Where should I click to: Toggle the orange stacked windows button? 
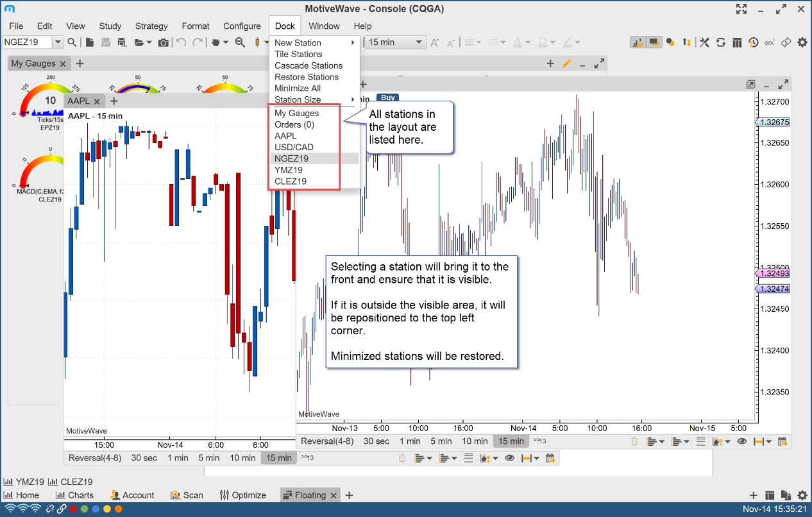654,42
